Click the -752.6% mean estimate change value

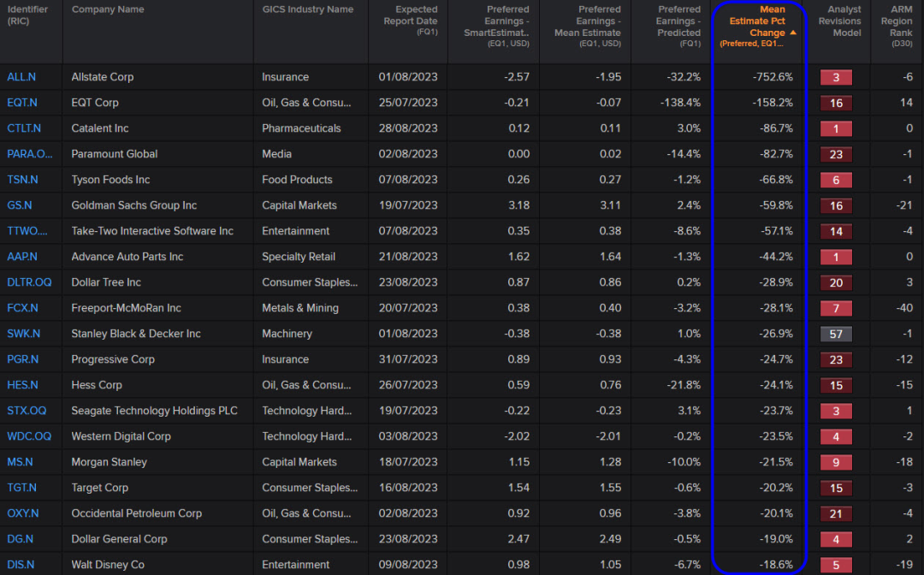coord(773,77)
